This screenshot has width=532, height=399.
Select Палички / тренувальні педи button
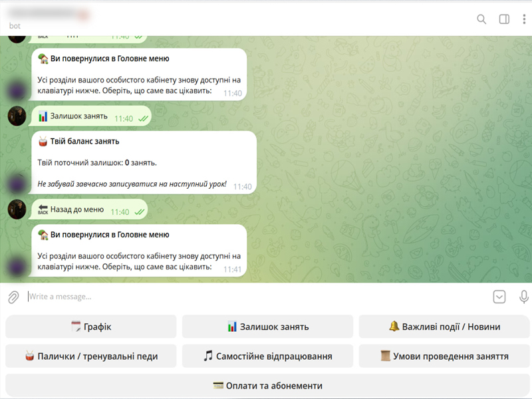[x=91, y=356]
